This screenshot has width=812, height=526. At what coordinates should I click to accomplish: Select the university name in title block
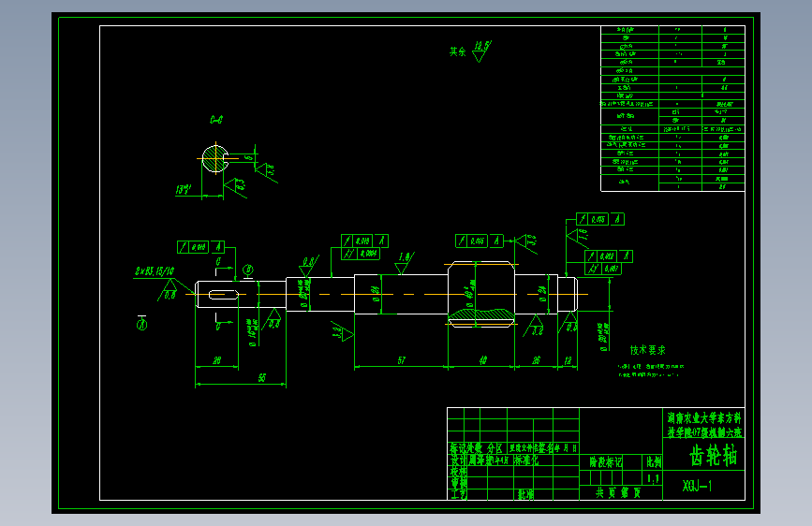[703, 425]
